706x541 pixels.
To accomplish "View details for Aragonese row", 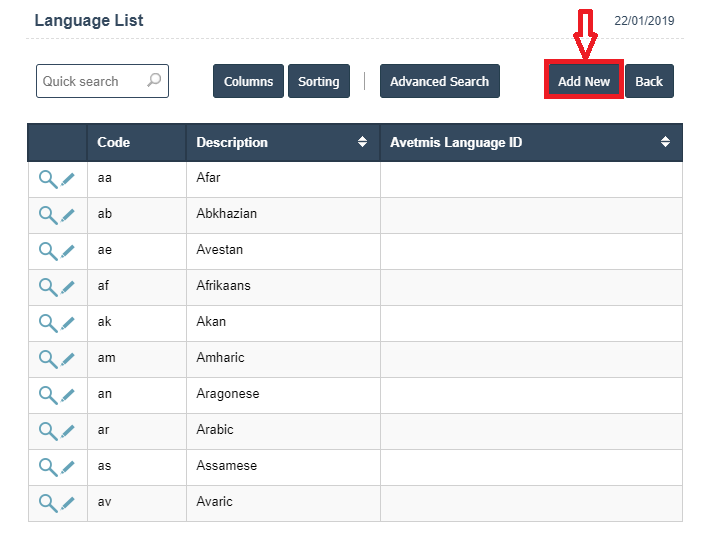I will coord(48,396).
